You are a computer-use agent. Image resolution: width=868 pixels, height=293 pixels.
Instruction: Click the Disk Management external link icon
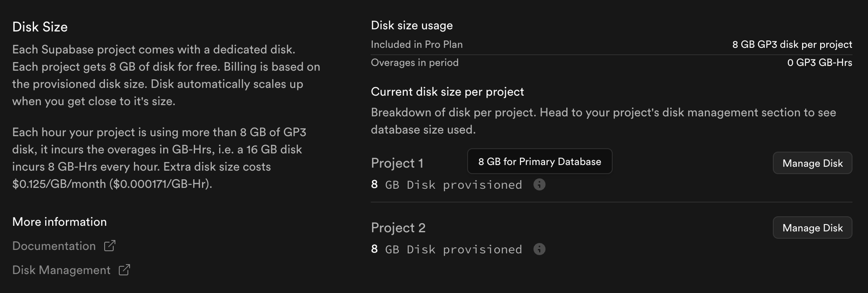(124, 270)
